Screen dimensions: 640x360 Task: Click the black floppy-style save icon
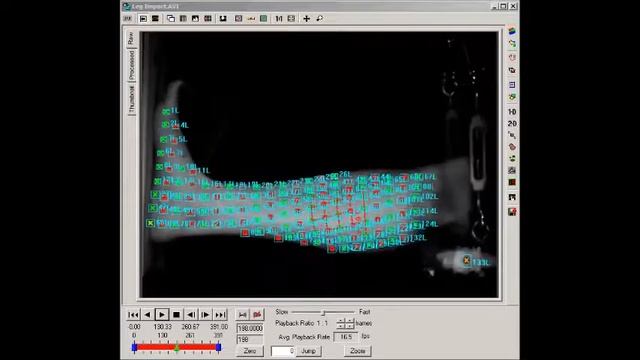pos(223,19)
